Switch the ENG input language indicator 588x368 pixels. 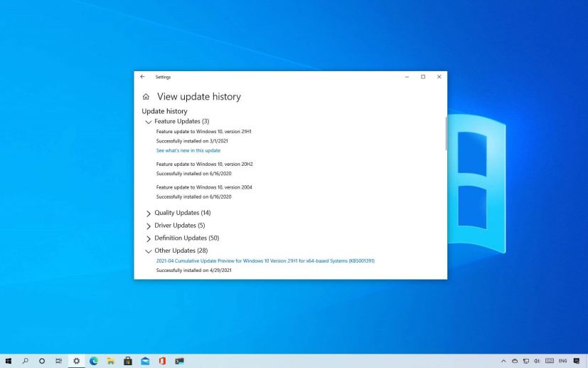[x=562, y=361]
